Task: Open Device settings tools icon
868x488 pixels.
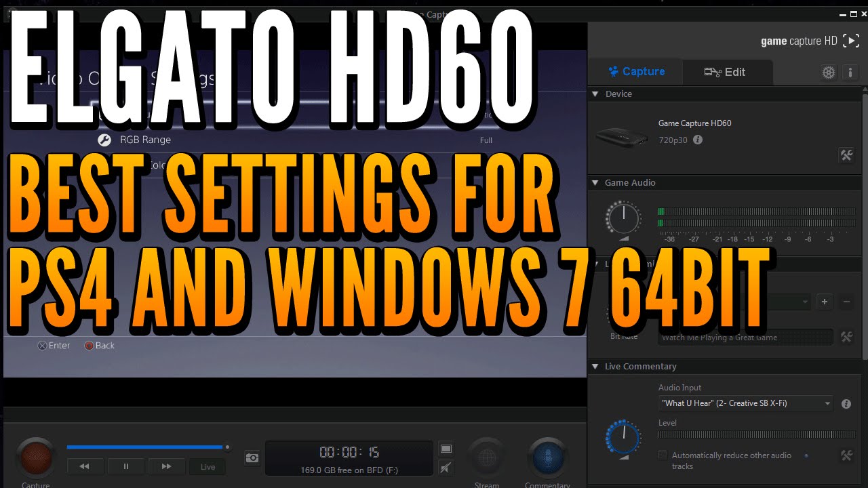Action: point(846,155)
